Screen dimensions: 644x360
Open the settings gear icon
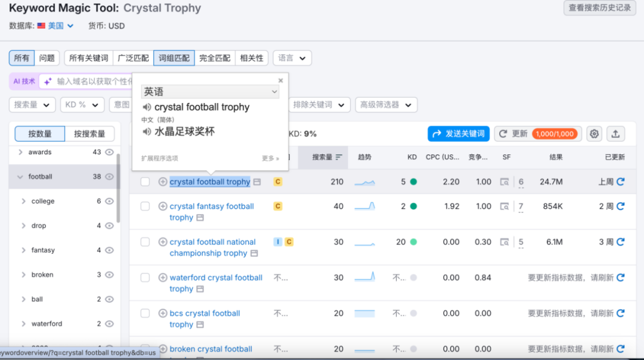tap(594, 134)
